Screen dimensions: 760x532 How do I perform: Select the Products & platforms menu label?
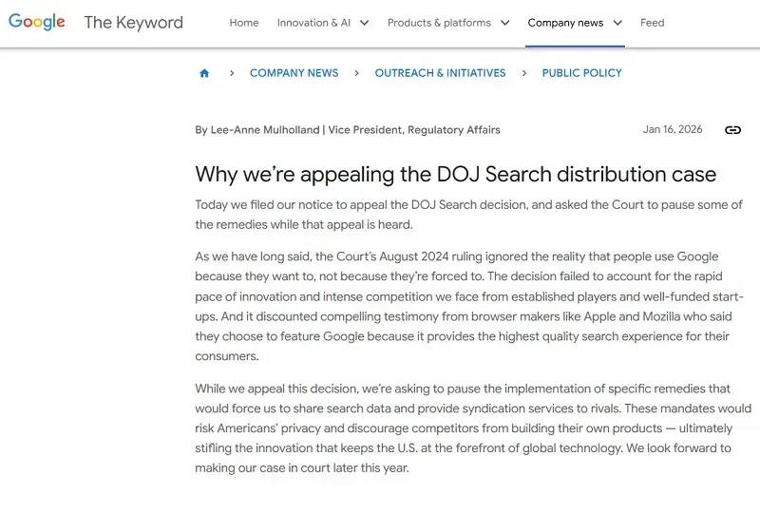[439, 23]
